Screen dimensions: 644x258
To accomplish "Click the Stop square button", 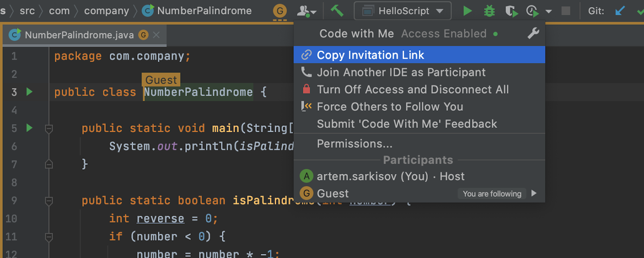I will tap(566, 11).
